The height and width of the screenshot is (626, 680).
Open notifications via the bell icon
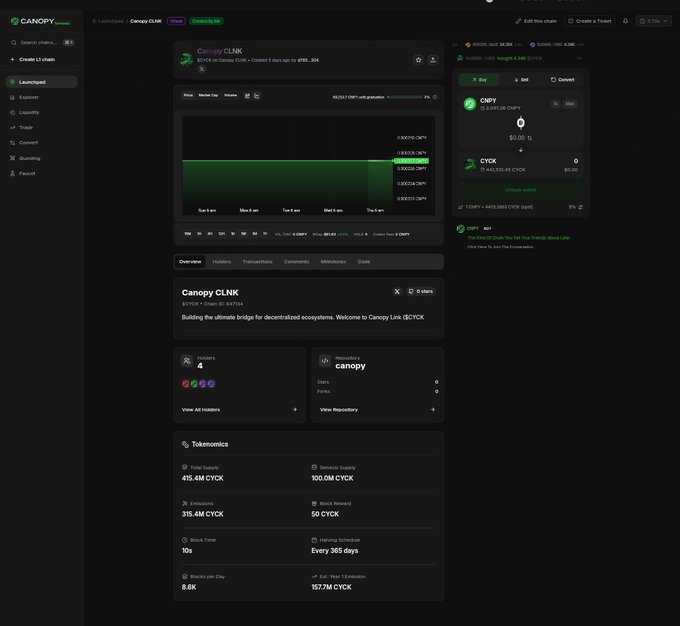click(x=625, y=21)
